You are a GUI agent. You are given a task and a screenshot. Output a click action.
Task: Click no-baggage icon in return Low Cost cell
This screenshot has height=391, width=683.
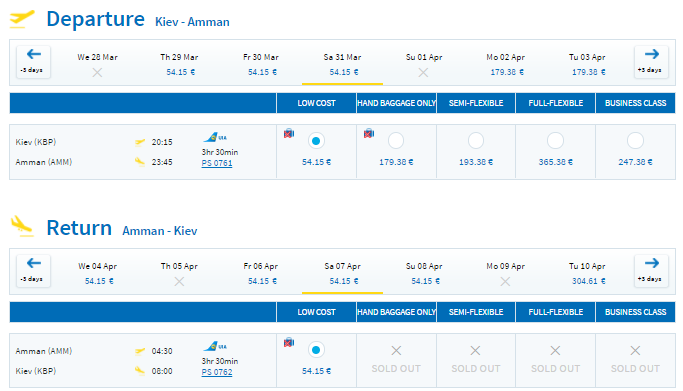(289, 342)
